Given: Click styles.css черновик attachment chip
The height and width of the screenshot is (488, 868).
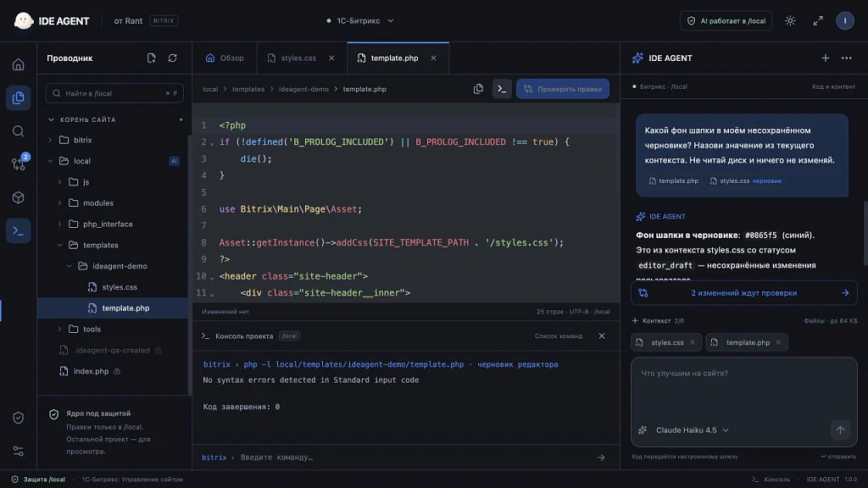Looking at the screenshot, I should [x=747, y=181].
